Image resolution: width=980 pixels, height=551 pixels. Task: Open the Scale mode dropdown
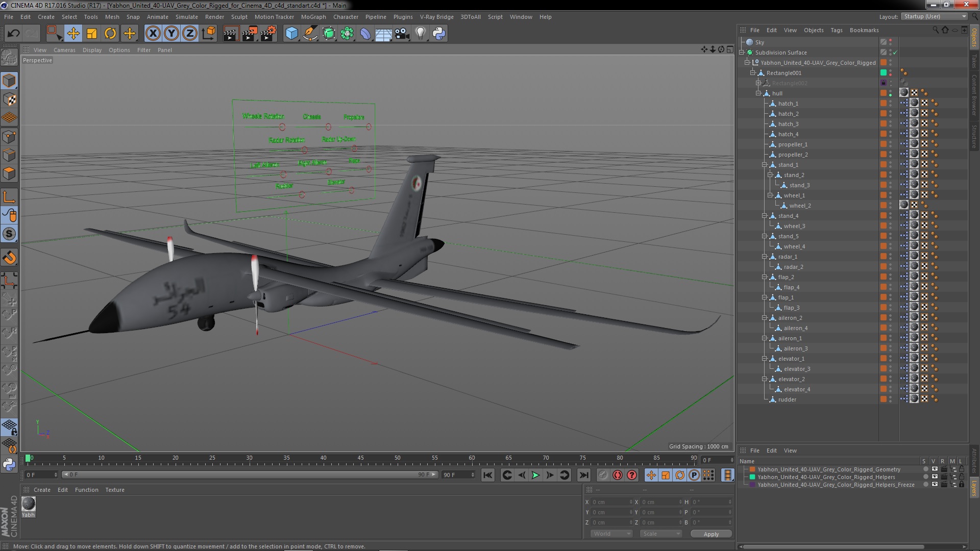point(660,534)
